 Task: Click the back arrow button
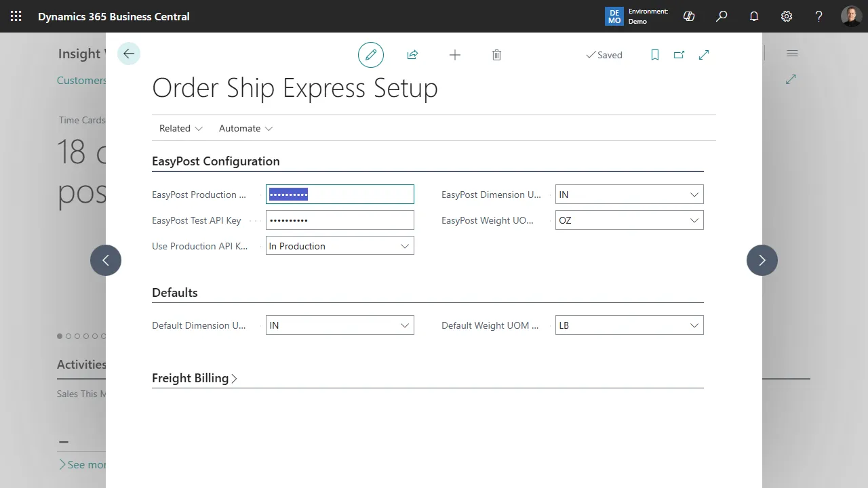129,54
